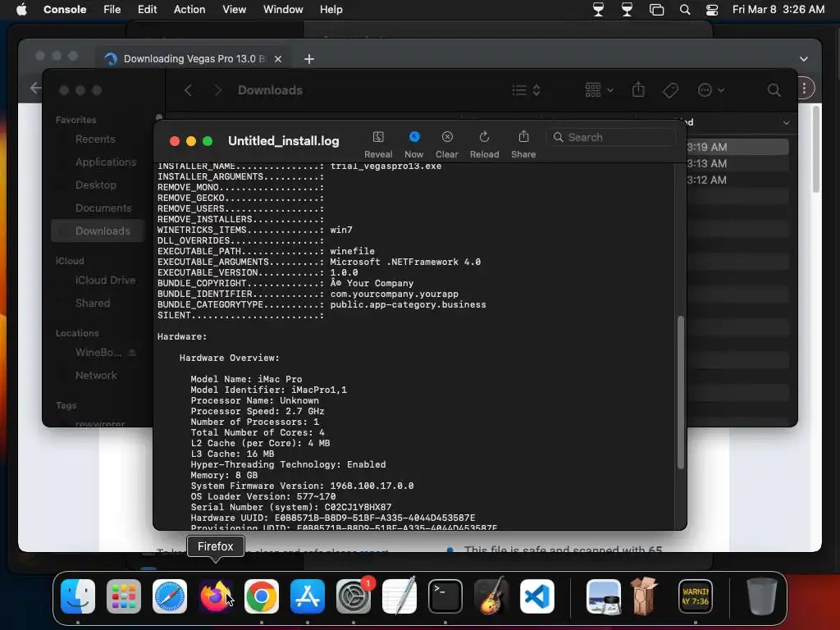Select the Downloading Vegas Pro 13.0 tab

pyautogui.click(x=194, y=59)
